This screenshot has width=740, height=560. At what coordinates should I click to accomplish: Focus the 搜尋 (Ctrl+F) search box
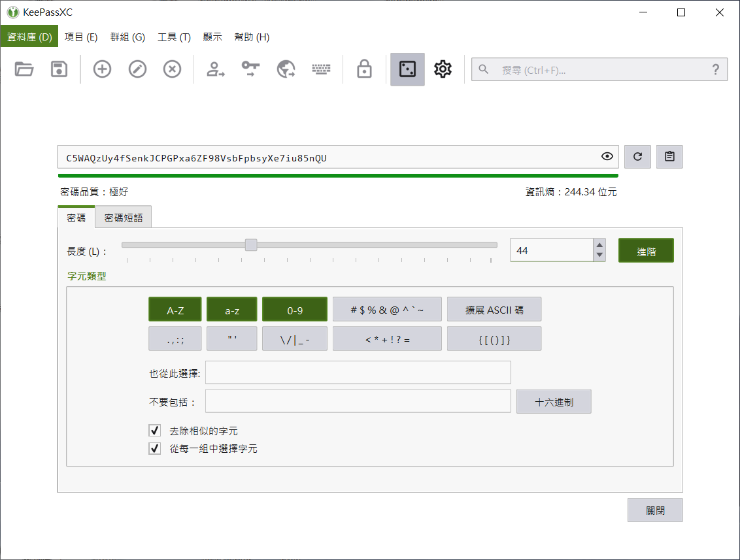(599, 70)
